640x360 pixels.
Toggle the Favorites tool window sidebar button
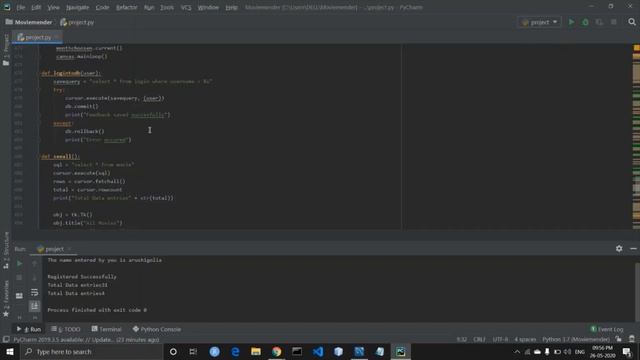pos(6,299)
